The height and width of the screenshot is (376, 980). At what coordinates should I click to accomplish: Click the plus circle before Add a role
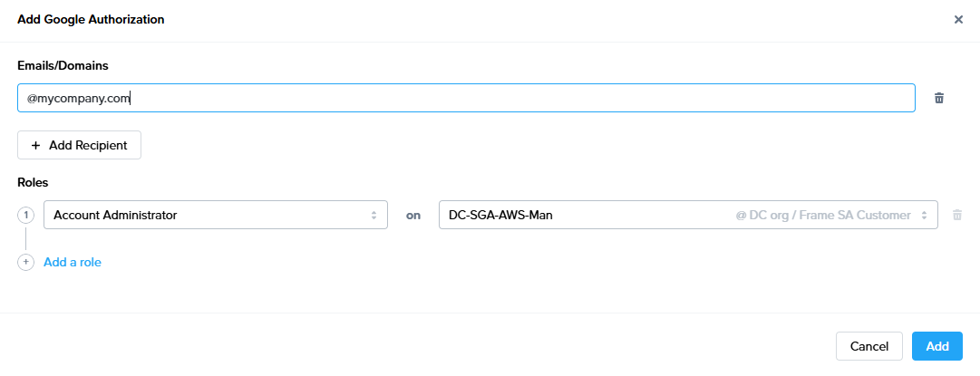point(25,262)
